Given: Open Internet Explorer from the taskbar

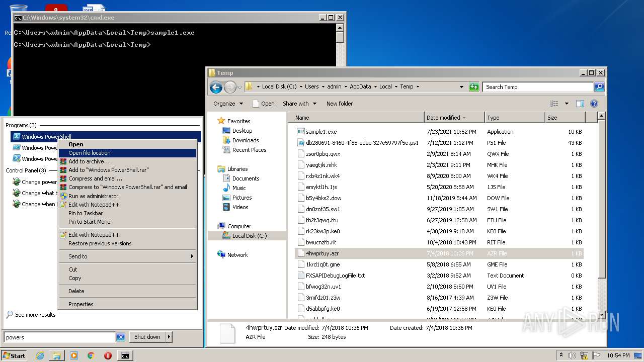Looking at the screenshot, I should (x=40, y=355).
